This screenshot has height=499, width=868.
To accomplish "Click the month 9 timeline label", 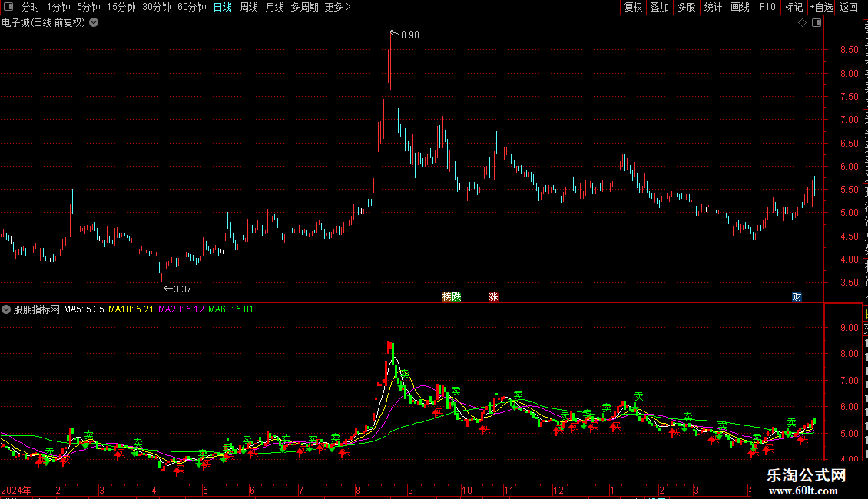I will coord(410,490).
